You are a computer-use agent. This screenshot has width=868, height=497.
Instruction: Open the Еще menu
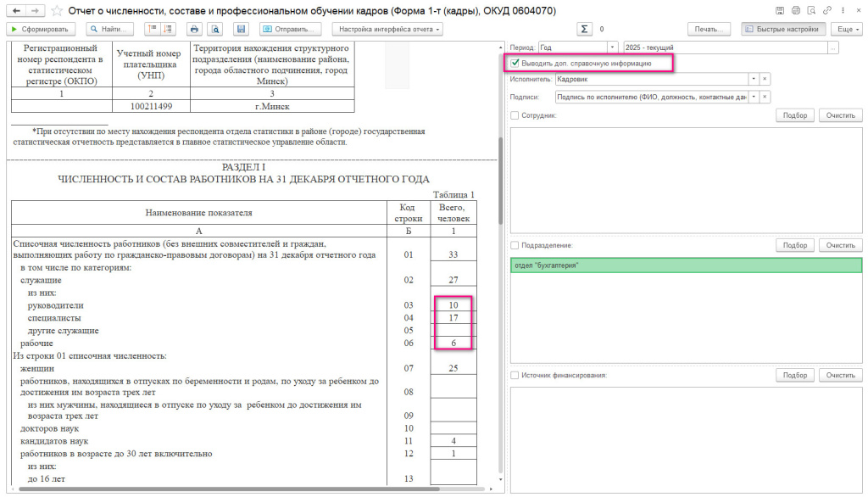click(846, 29)
